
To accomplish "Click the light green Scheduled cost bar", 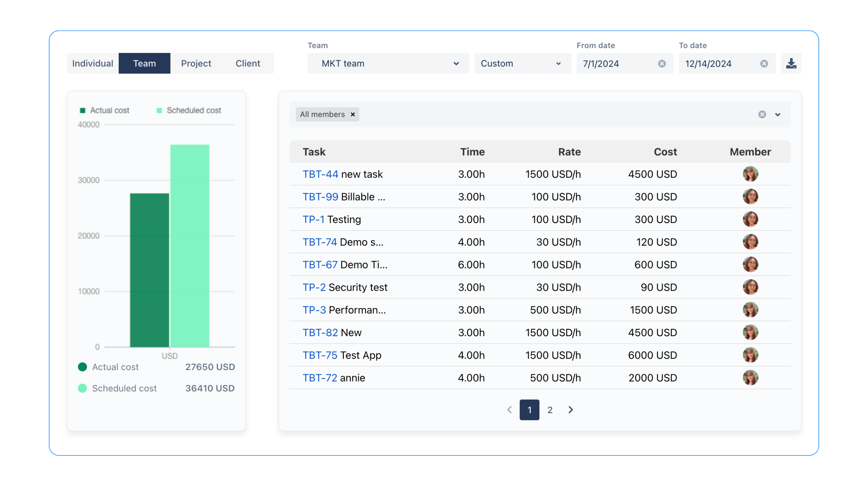I will click(x=190, y=246).
